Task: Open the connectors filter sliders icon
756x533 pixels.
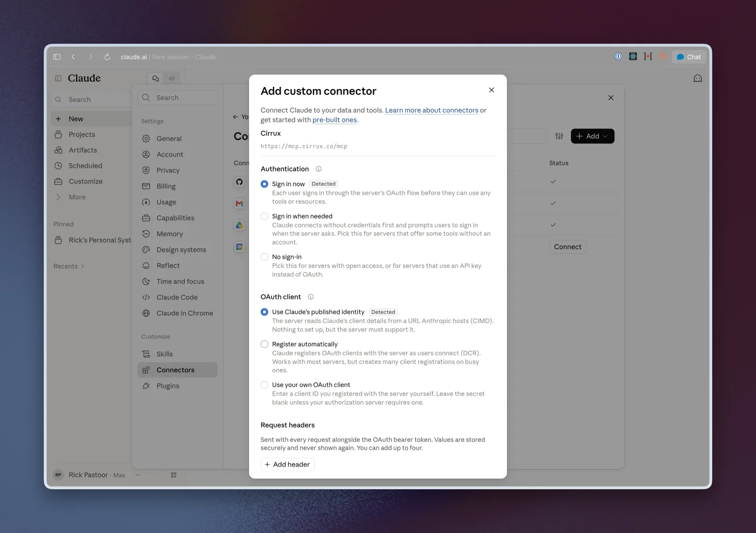Action: tap(559, 136)
